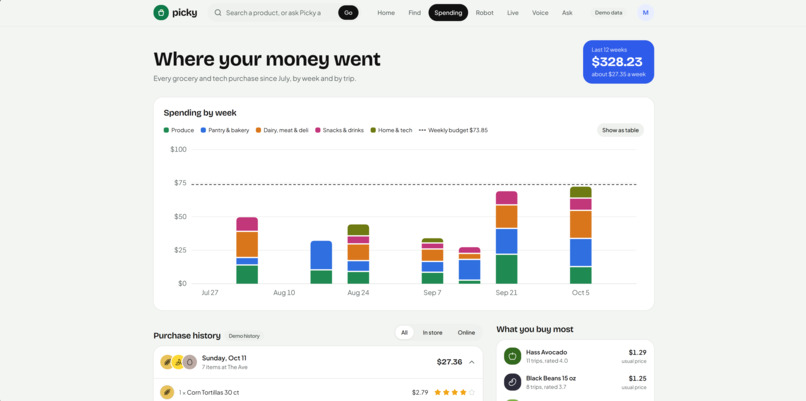The width and height of the screenshot is (806, 401).
Task: Click the first trip thumbnail, Sunday Oct 11
Action: (167, 362)
